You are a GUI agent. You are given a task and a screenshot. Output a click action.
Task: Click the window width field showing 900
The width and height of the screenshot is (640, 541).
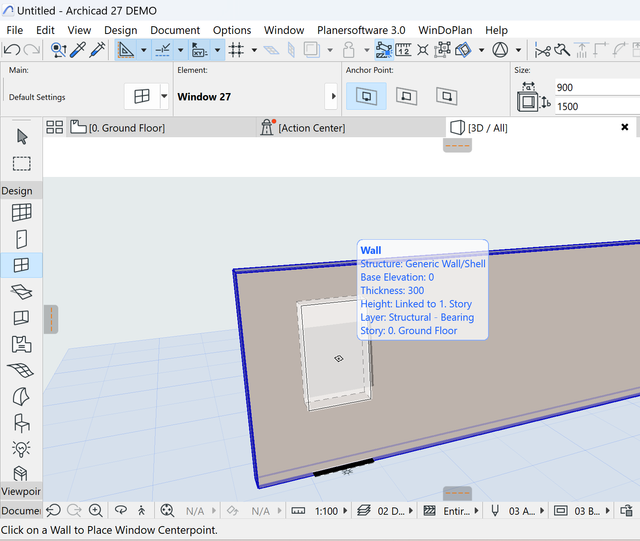[597, 88]
